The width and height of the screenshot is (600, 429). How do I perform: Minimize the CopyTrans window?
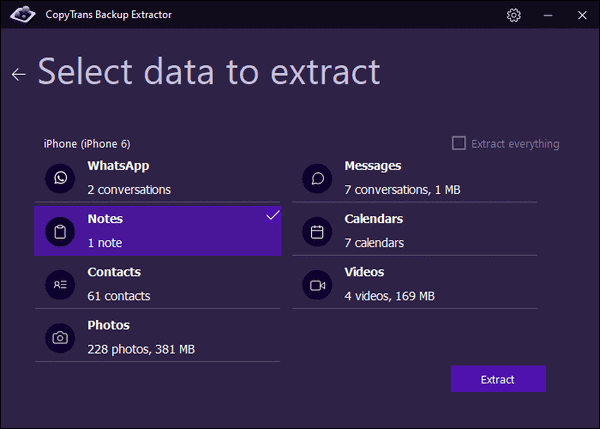pos(548,15)
